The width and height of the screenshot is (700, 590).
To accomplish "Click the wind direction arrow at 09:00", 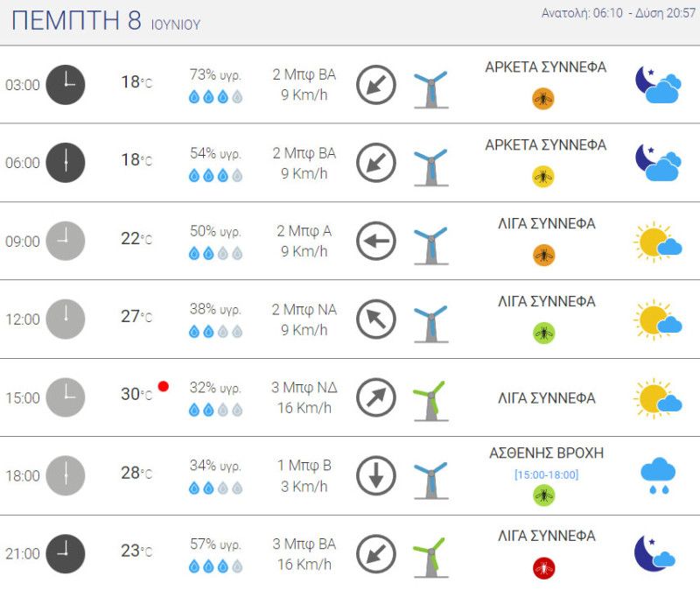I will click(x=376, y=242).
